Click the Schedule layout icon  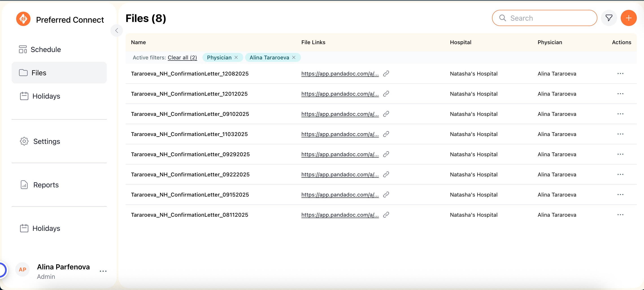[23, 50]
